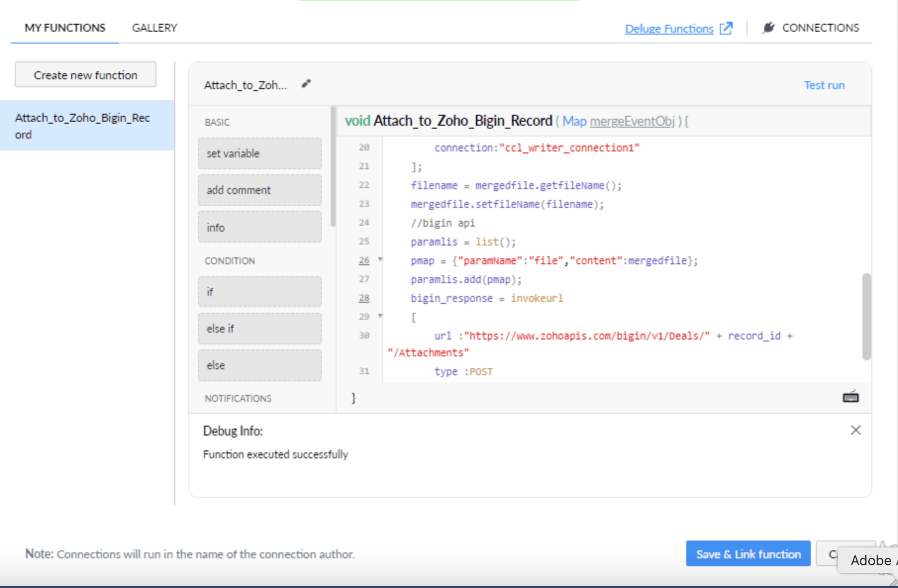Screen dimensions: 898x588
Task: Click the '/Attachments' string continuation
Action: coord(428,352)
